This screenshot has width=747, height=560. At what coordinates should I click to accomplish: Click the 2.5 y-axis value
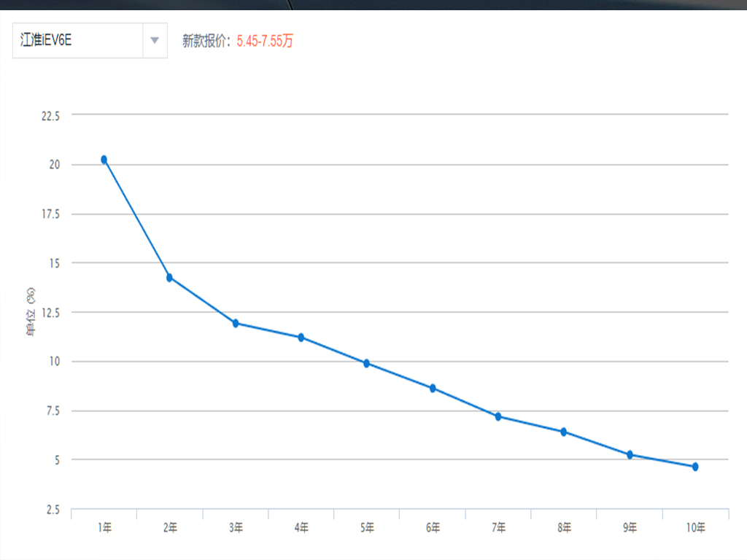click(x=53, y=510)
